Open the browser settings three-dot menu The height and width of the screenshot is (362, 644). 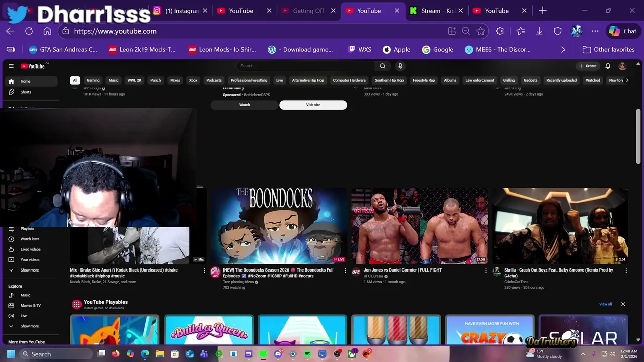(x=595, y=31)
